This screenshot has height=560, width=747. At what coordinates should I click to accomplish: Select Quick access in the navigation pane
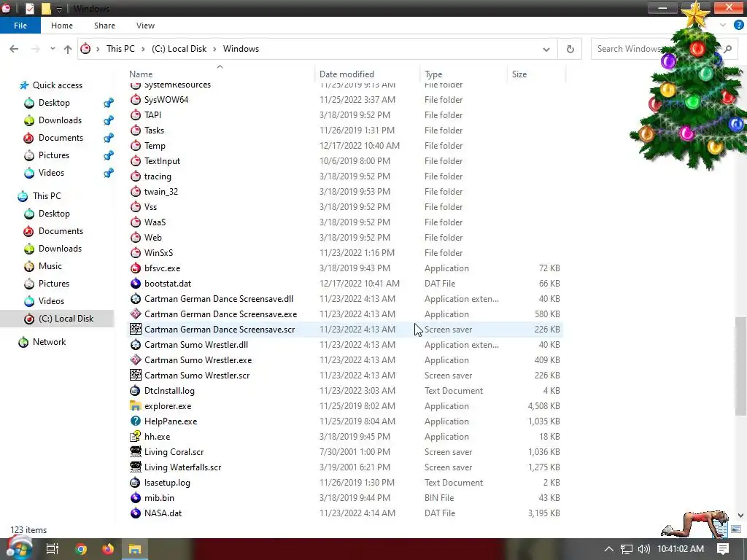(x=57, y=85)
